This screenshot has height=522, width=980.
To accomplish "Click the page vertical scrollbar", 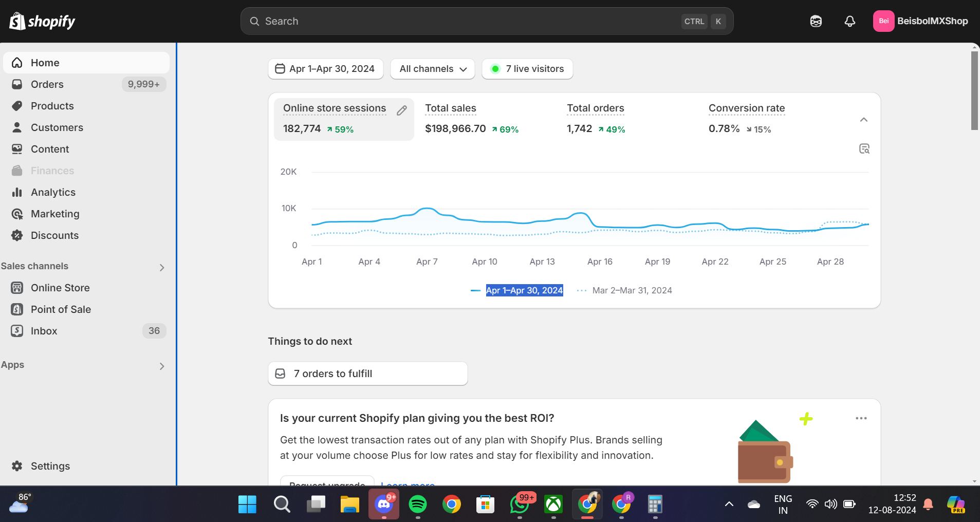I will [x=974, y=90].
